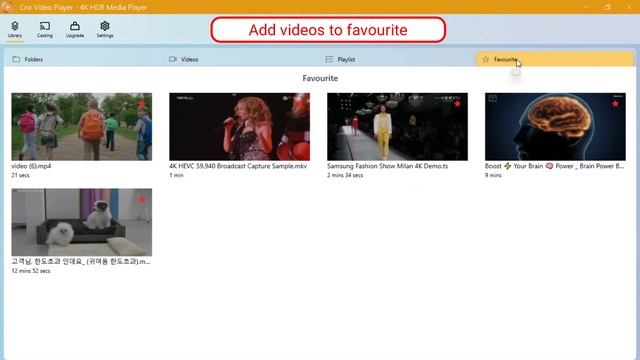Open the video (6).mp4 thumbnail
Image resolution: width=640 pixels, height=360 pixels.
click(82, 127)
